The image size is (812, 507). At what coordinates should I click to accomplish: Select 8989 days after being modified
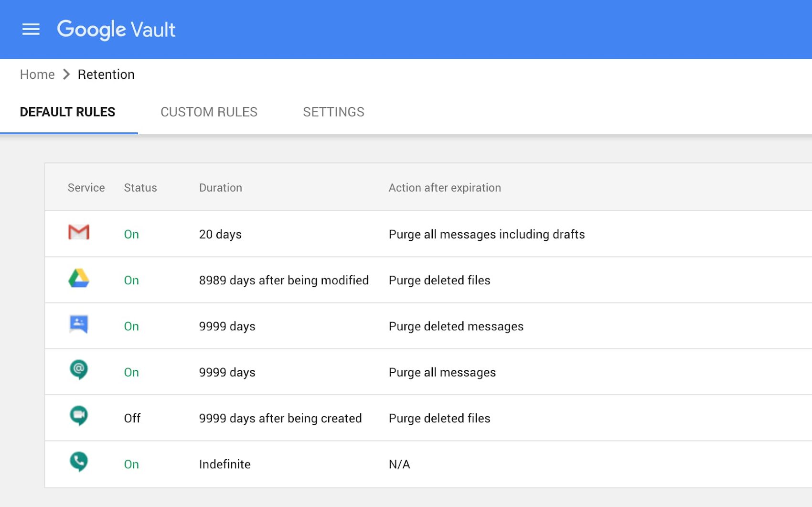284,280
